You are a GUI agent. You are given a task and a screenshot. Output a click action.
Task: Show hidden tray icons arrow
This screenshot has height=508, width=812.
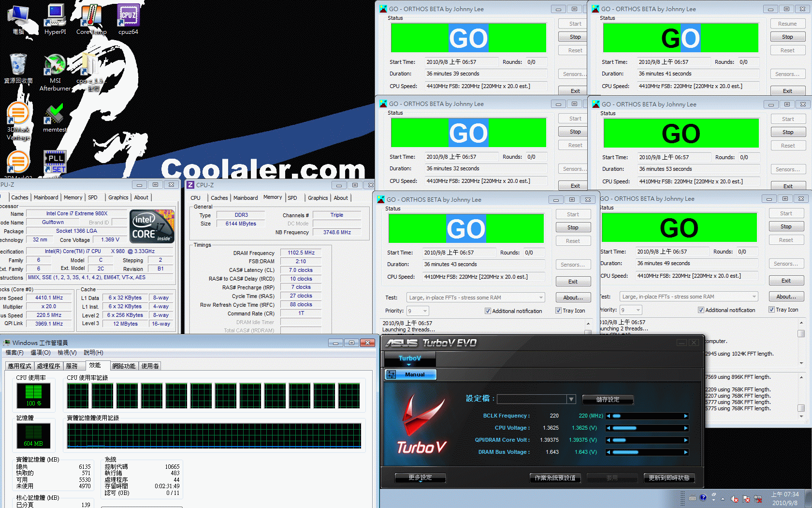723,499
